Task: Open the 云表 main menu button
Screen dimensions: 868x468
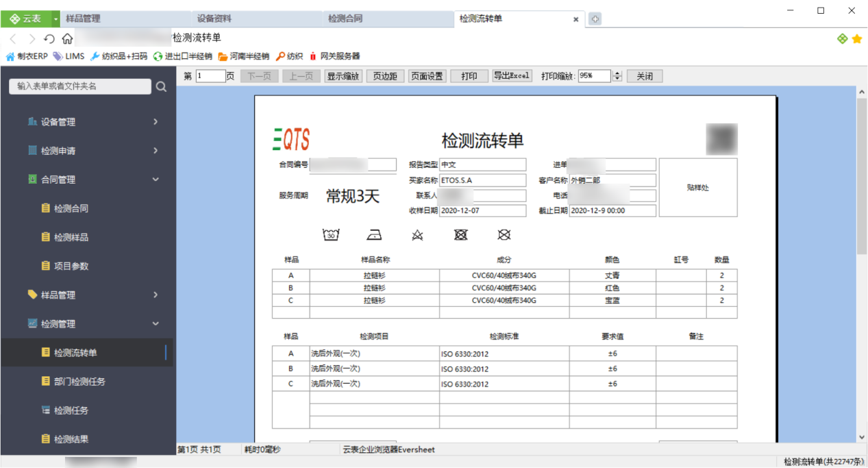Action: click(x=26, y=19)
